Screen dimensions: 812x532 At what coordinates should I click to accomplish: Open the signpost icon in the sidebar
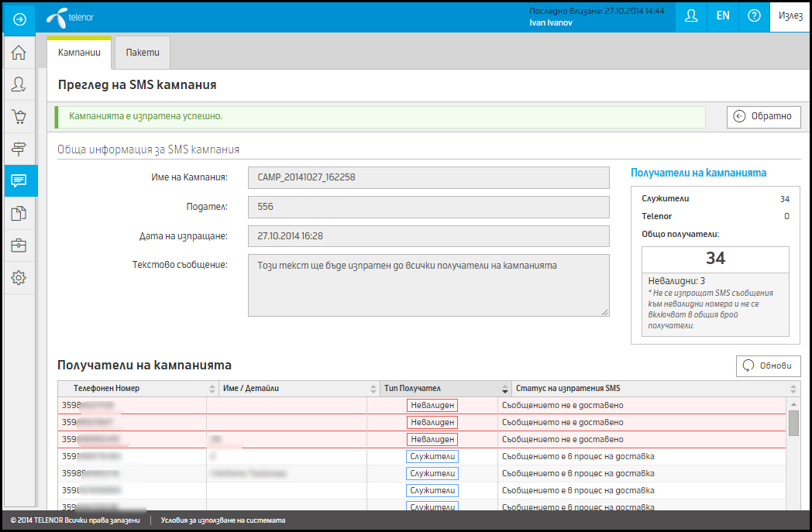pyautogui.click(x=19, y=149)
